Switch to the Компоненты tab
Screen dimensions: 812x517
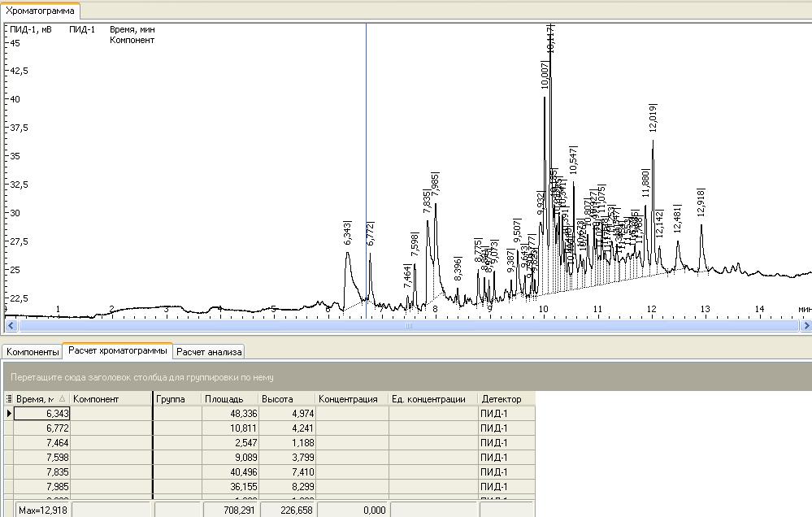coord(33,352)
